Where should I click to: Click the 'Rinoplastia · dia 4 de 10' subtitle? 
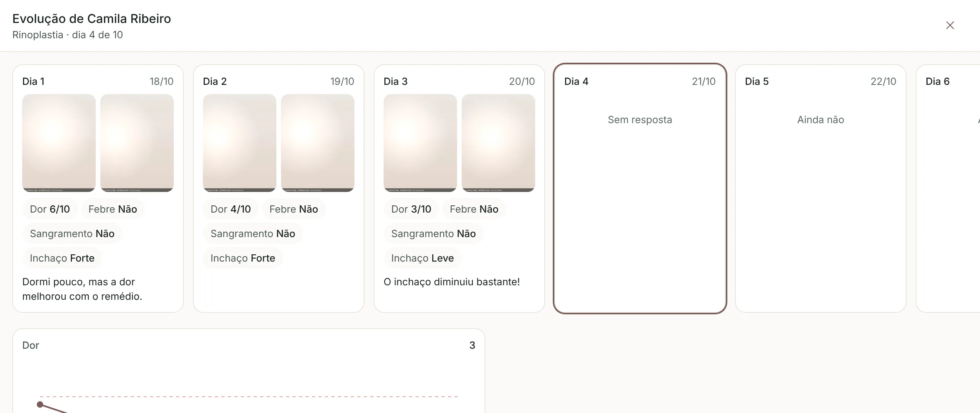67,35
